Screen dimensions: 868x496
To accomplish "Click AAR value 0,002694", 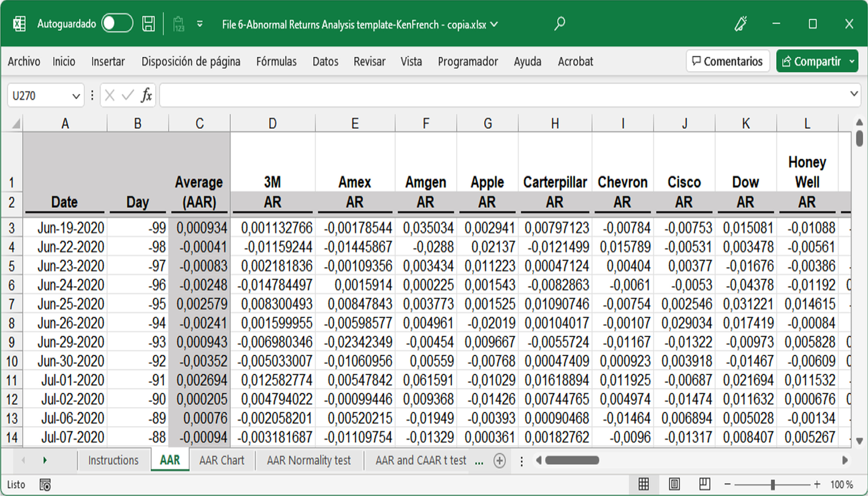I will coord(199,380).
